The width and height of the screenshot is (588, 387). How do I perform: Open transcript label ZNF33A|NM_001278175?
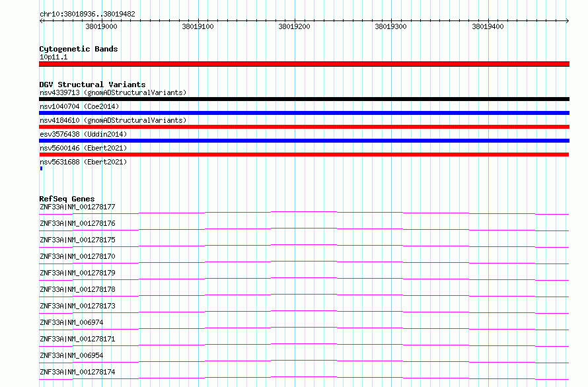(x=77, y=240)
